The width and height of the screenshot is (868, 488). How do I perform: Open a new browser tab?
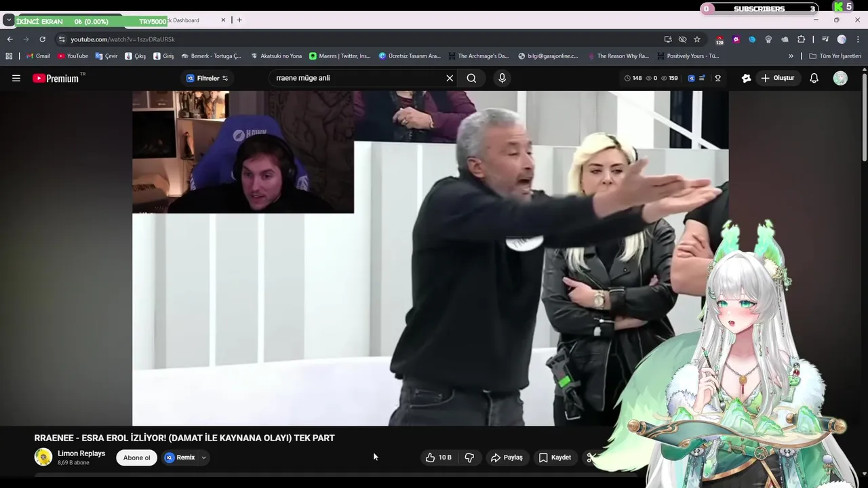point(239,20)
